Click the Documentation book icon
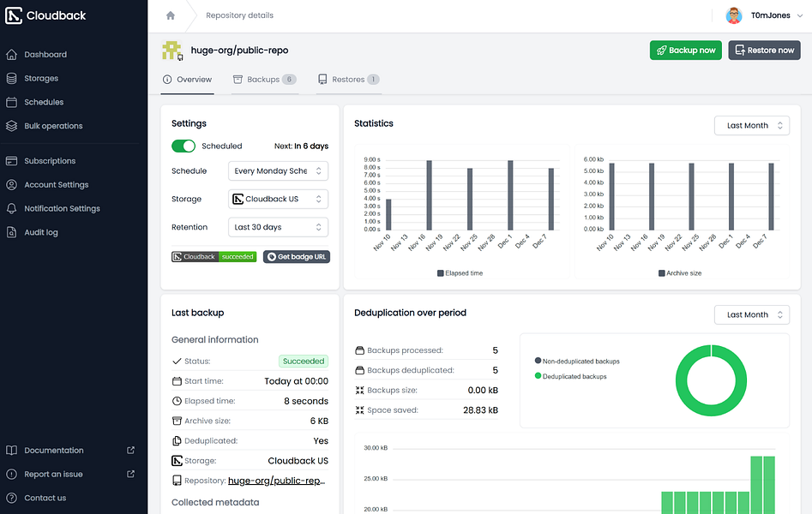The image size is (812, 514). [11, 451]
